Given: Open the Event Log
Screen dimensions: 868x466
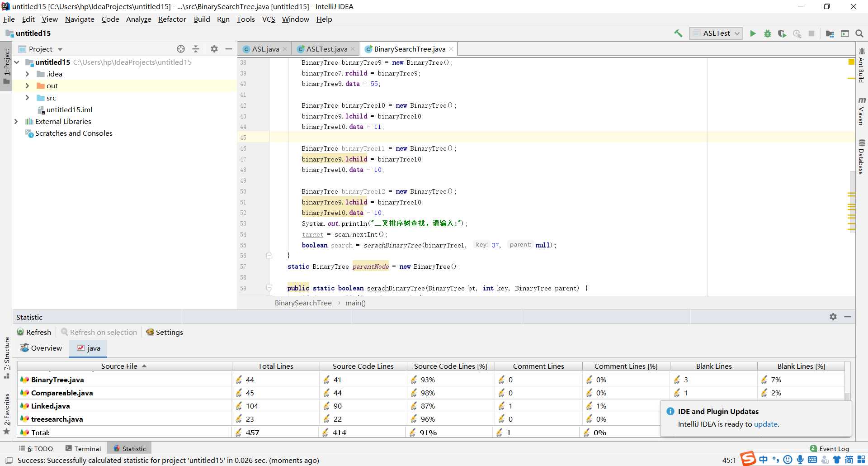Looking at the screenshot, I should coord(829,448).
